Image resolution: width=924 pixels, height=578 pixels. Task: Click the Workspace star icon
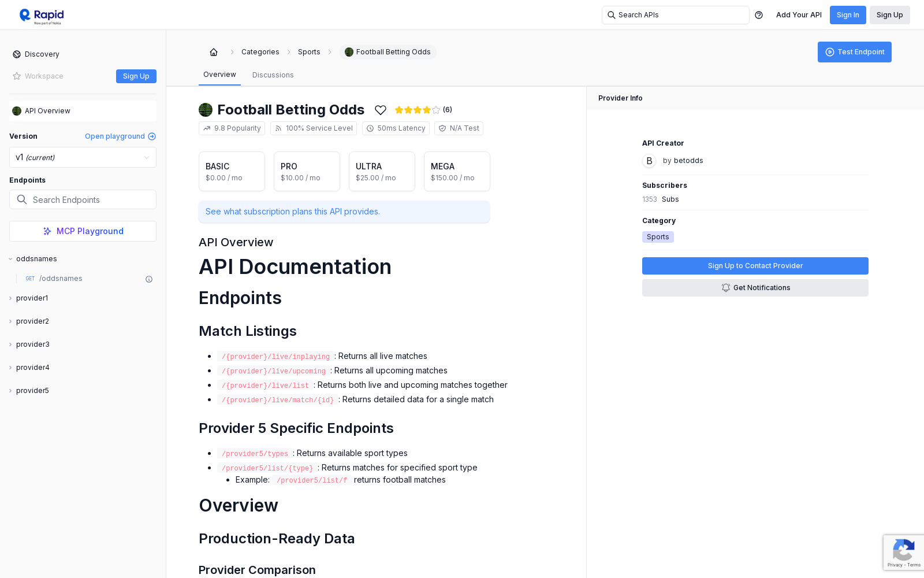17,76
